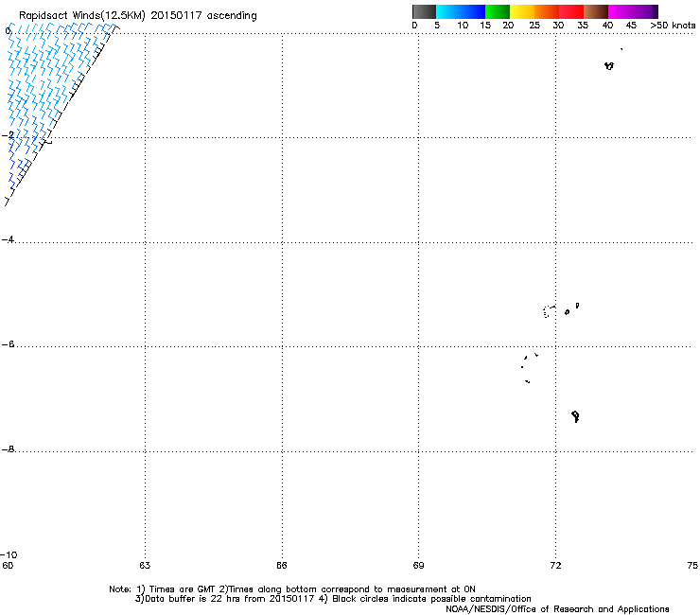Click the latitude label '-8'
Image resolution: width=700 pixels, height=615 pixels.
click(x=8, y=448)
